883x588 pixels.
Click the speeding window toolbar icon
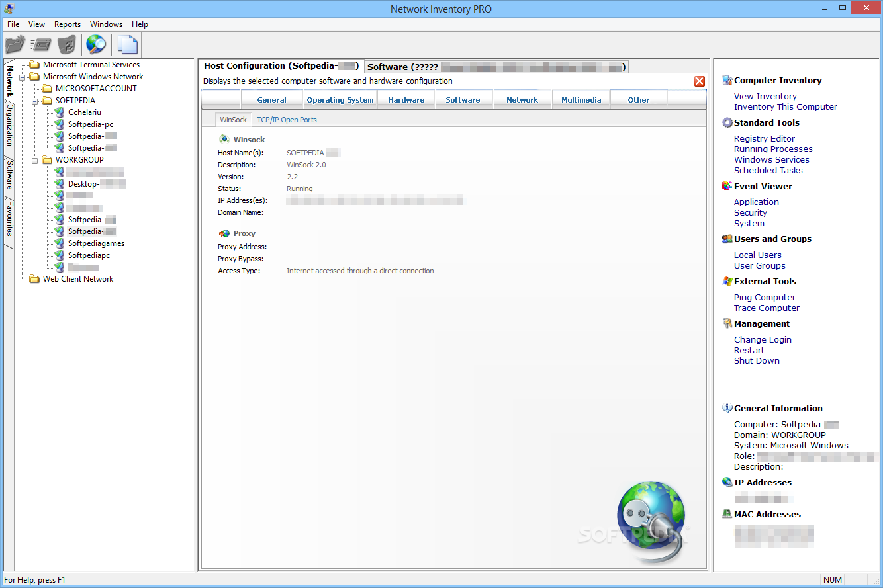41,45
